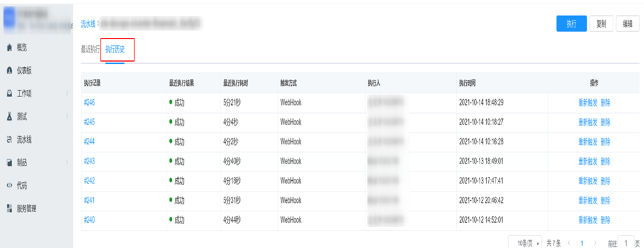Expand the 测试 submenu chevron

click(67, 117)
